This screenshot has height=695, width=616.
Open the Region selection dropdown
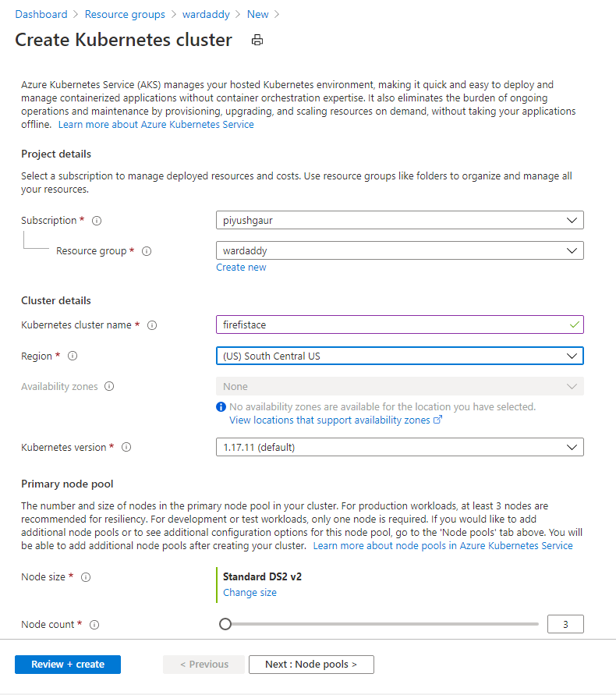click(x=400, y=356)
